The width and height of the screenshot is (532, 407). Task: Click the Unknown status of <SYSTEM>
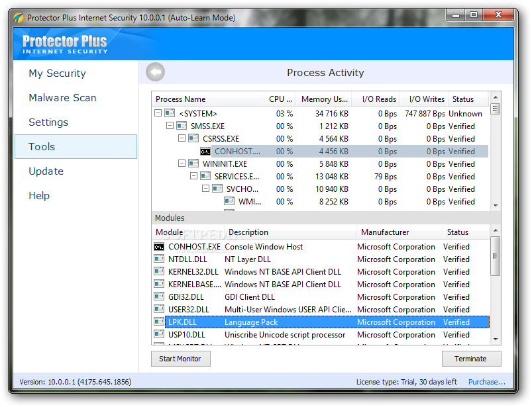(x=465, y=114)
